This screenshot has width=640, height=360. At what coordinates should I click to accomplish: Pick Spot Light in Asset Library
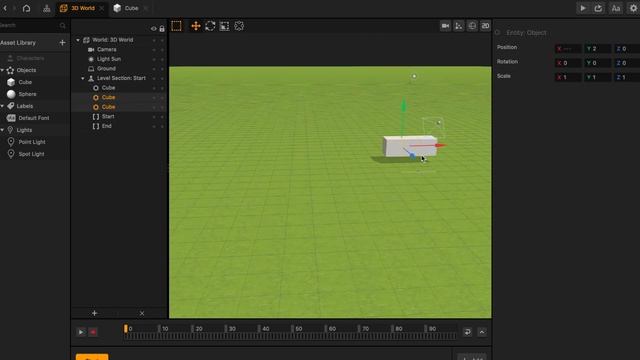point(31,154)
